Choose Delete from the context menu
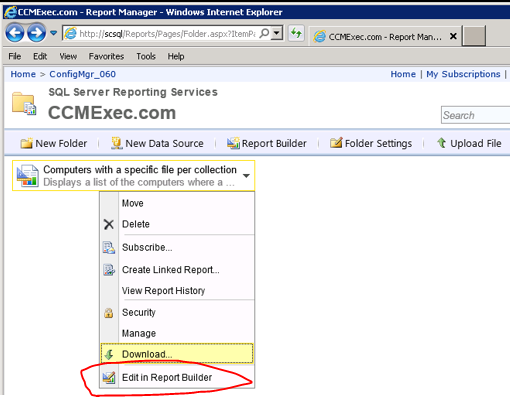 pos(136,224)
